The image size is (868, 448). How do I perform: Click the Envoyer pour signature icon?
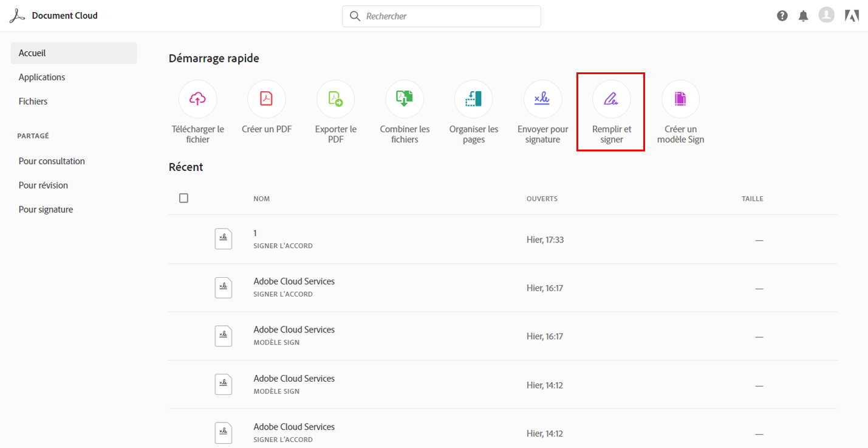tap(542, 99)
